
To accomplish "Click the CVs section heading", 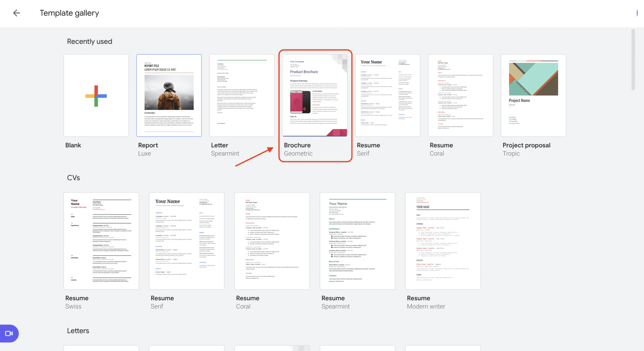I will [x=73, y=177].
